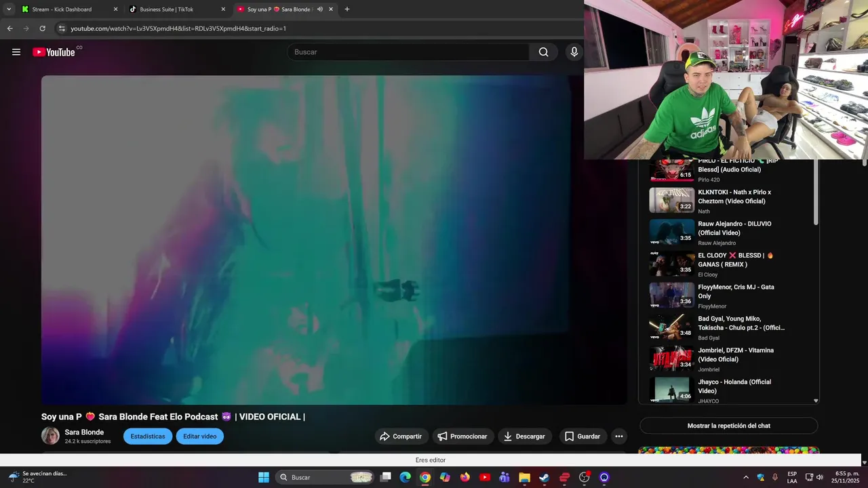This screenshot has height=488, width=868.
Task: Open site info icon in address bar
Action: (x=62, y=28)
